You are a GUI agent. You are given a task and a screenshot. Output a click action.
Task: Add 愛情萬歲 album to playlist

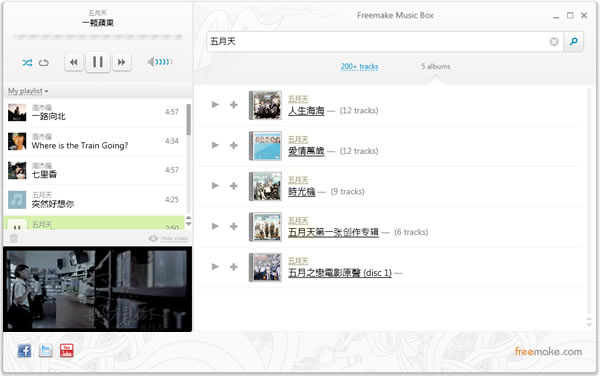click(x=233, y=145)
